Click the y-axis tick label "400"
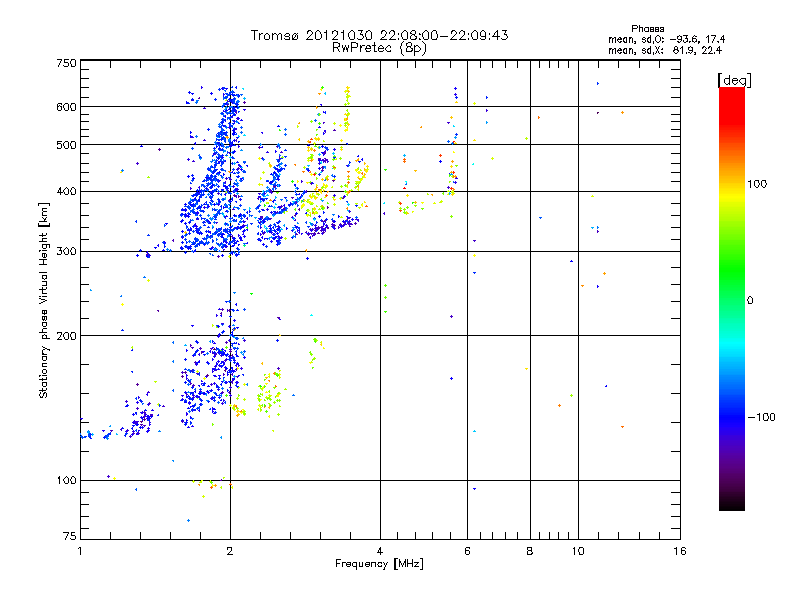Viewport: 800px width, 600px height. point(66,192)
